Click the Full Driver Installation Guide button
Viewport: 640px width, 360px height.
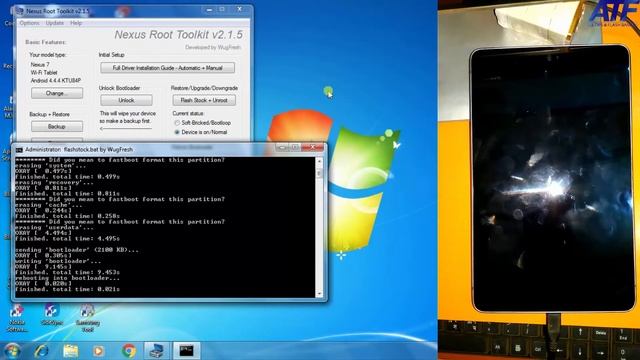[167, 68]
